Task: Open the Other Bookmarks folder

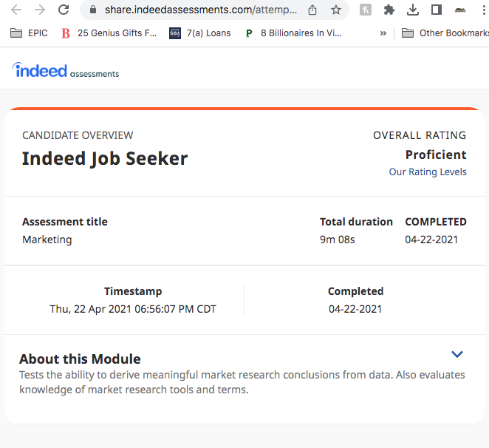Action: coord(445,33)
